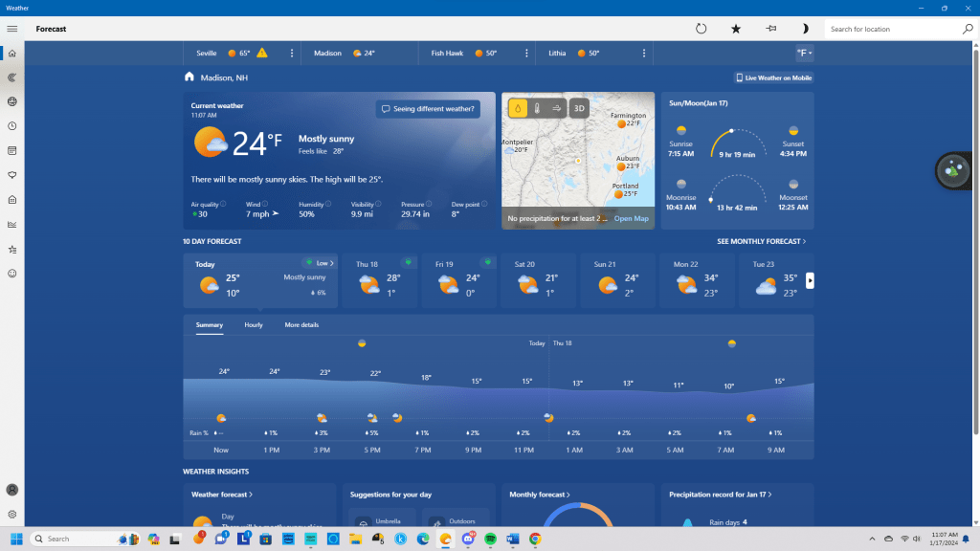The image size is (980, 551).
Task: Select the wind map layer icon
Action: 557,109
